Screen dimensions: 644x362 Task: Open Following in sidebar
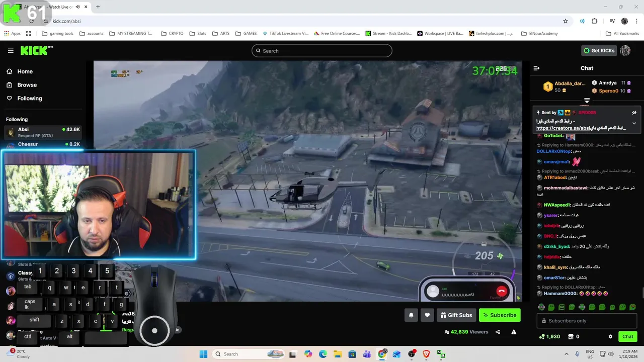(24, 99)
